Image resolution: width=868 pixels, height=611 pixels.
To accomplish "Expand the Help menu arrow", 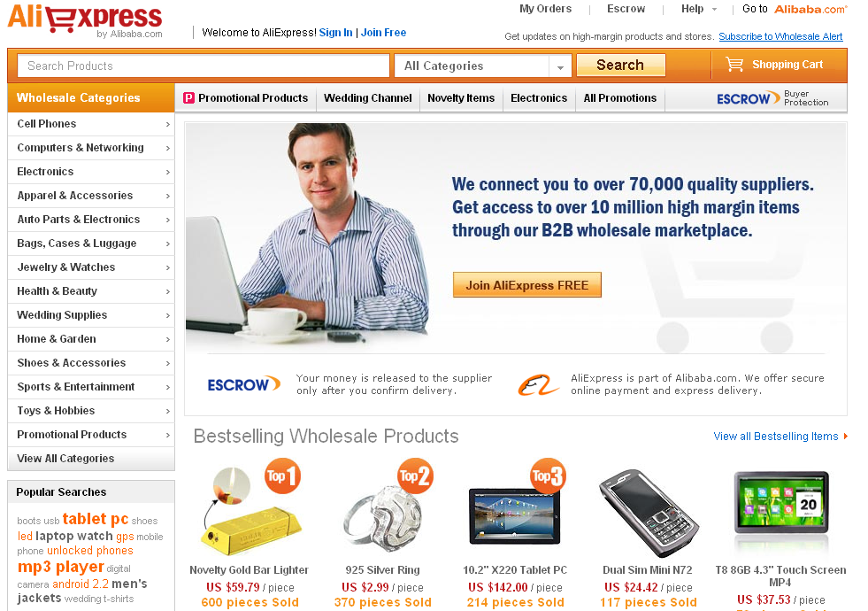I will click(x=714, y=10).
